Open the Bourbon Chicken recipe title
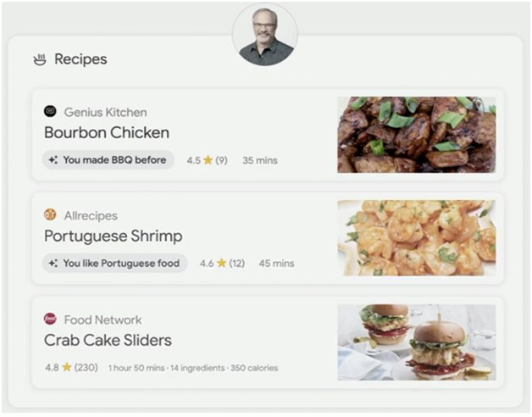The image size is (532, 417). point(107,132)
